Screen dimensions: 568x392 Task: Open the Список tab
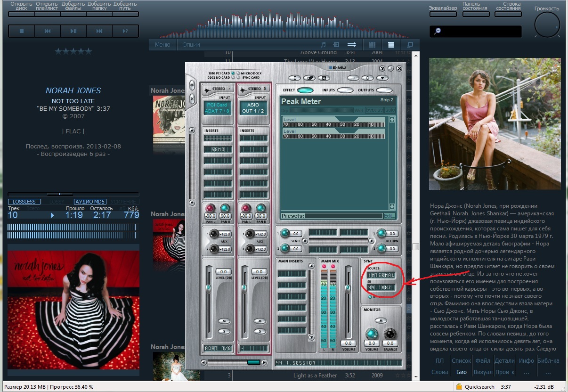(462, 361)
